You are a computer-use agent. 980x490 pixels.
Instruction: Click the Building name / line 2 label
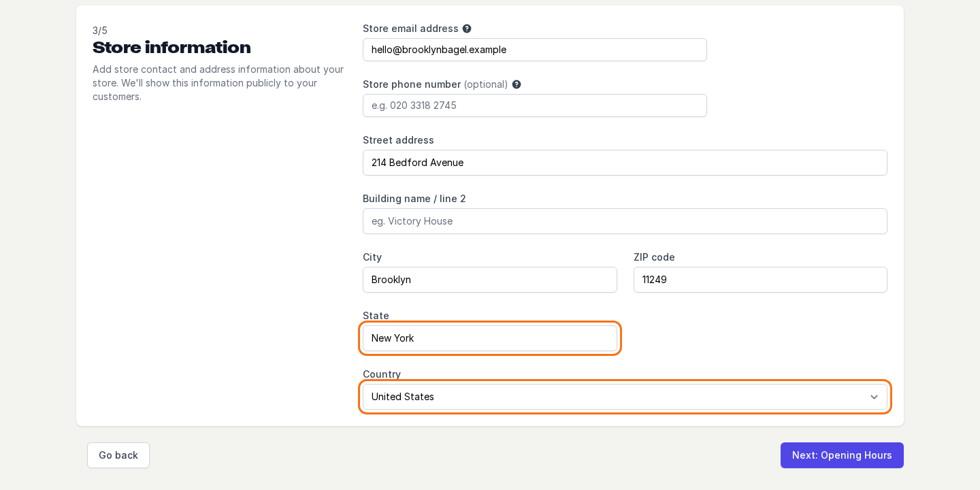pyautogui.click(x=414, y=199)
